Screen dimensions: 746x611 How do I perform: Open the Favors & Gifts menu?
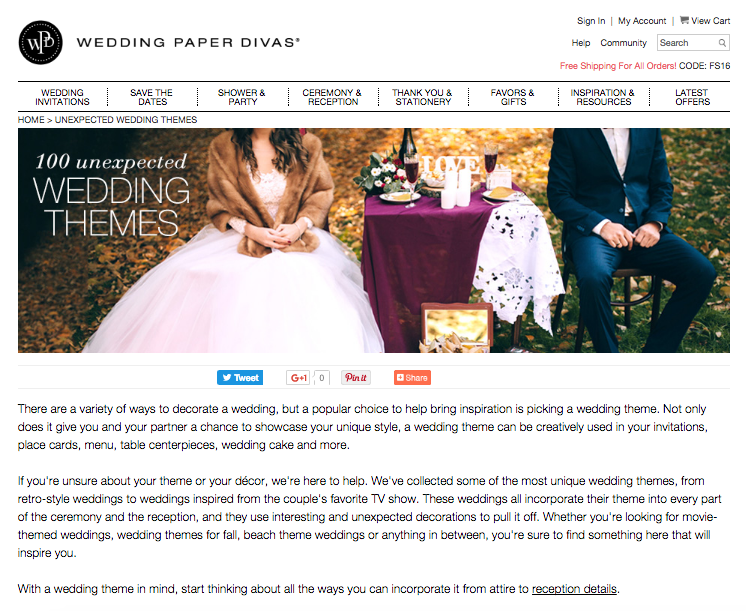click(512, 97)
